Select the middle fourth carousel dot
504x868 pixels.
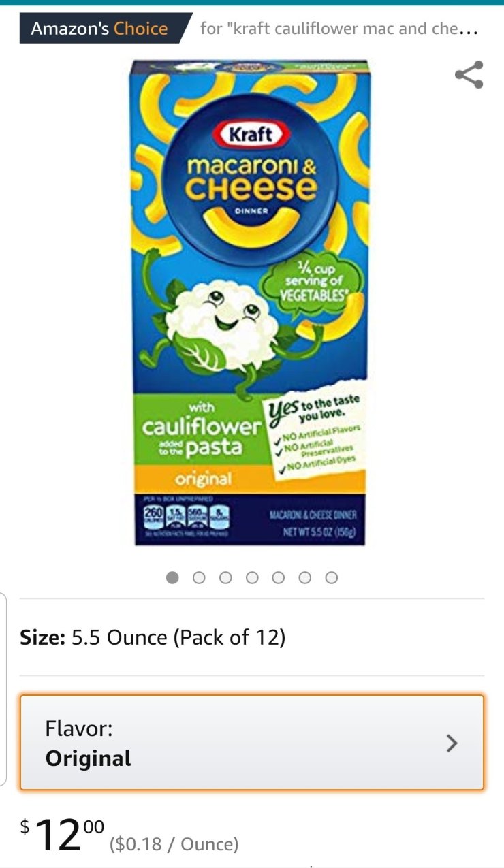(x=252, y=577)
